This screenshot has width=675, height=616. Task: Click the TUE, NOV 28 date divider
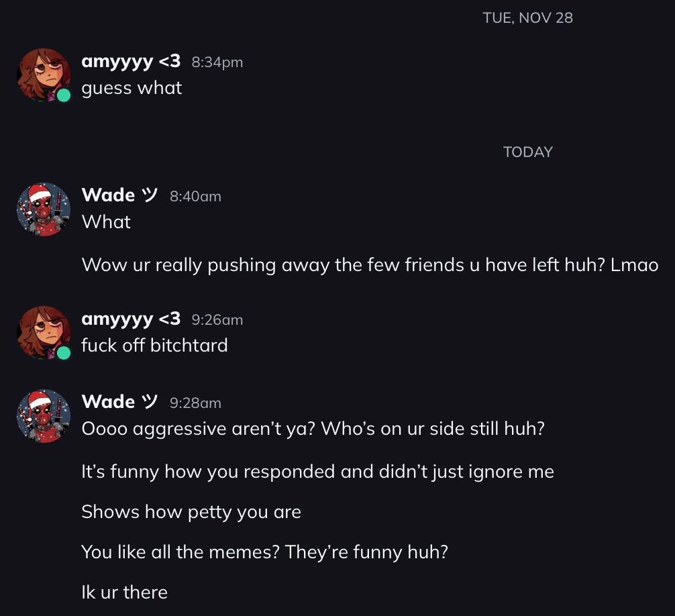click(x=527, y=18)
